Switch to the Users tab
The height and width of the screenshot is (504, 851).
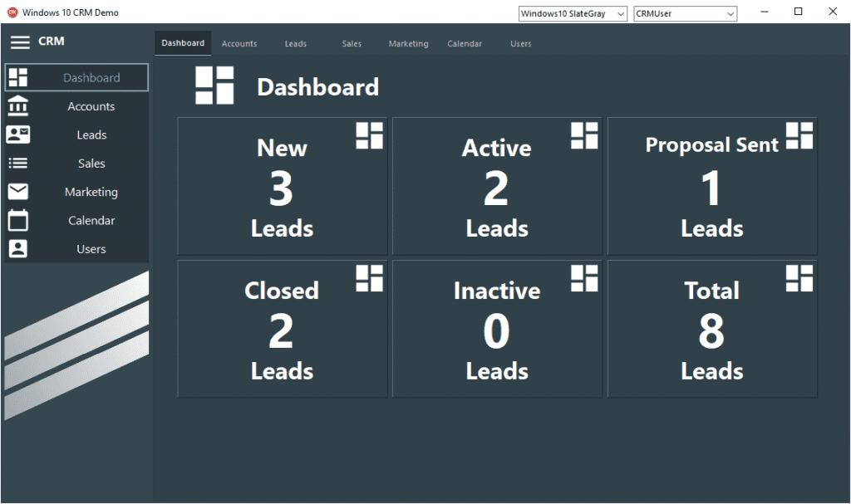[x=521, y=43]
